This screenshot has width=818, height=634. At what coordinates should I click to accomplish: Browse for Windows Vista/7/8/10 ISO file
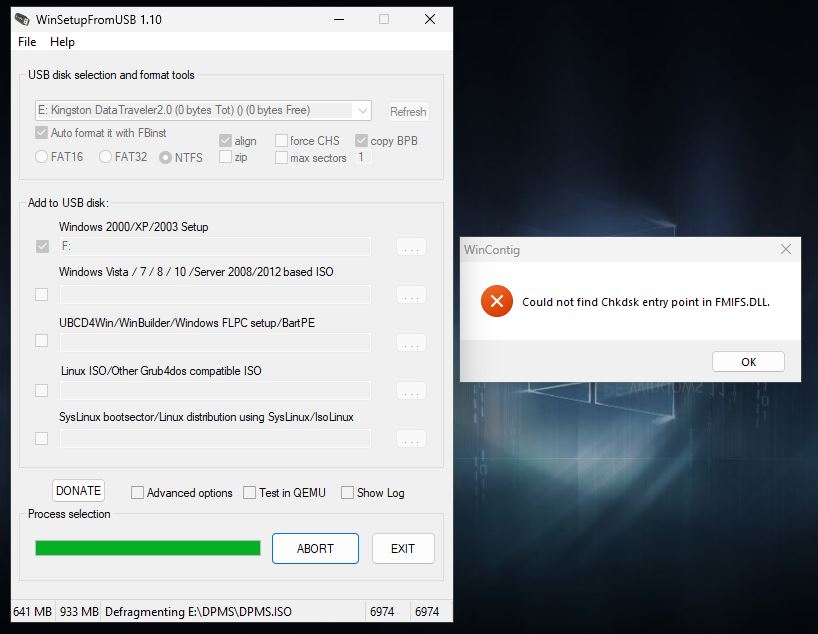click(x=411, y=294)
